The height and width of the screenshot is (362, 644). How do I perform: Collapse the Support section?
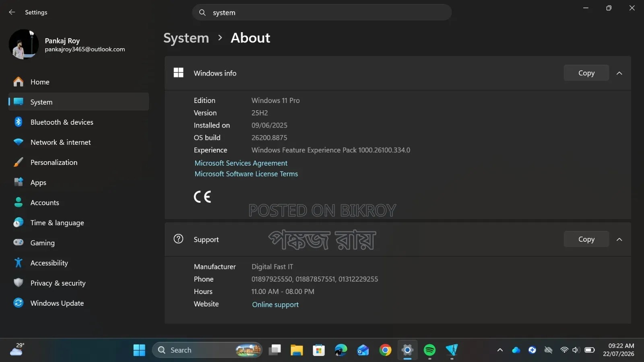click(619, 239)
